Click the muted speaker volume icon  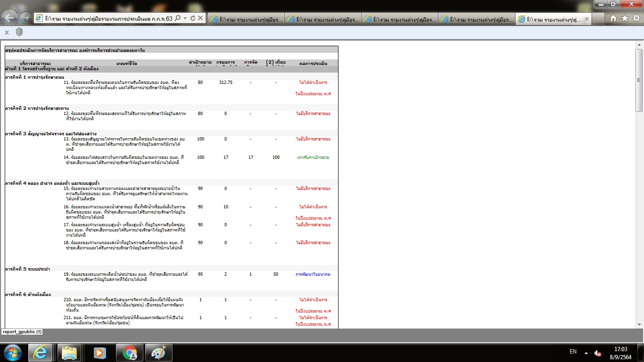click(598, 353)
